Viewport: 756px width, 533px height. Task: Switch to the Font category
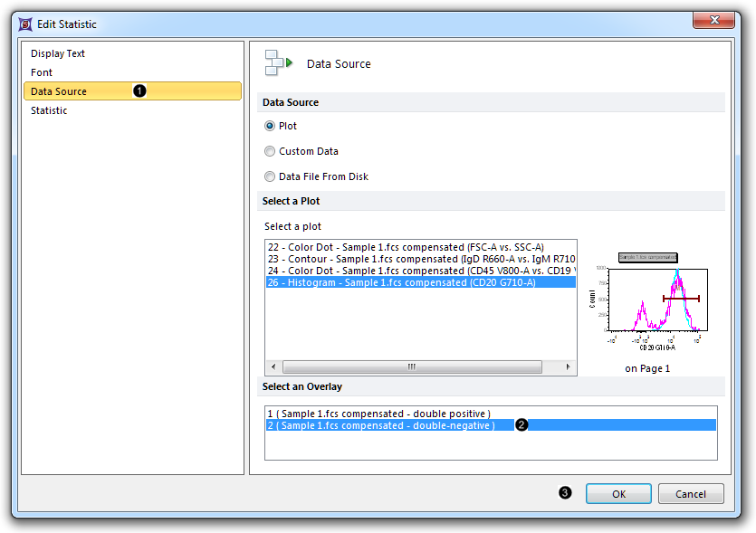[42, 72]
